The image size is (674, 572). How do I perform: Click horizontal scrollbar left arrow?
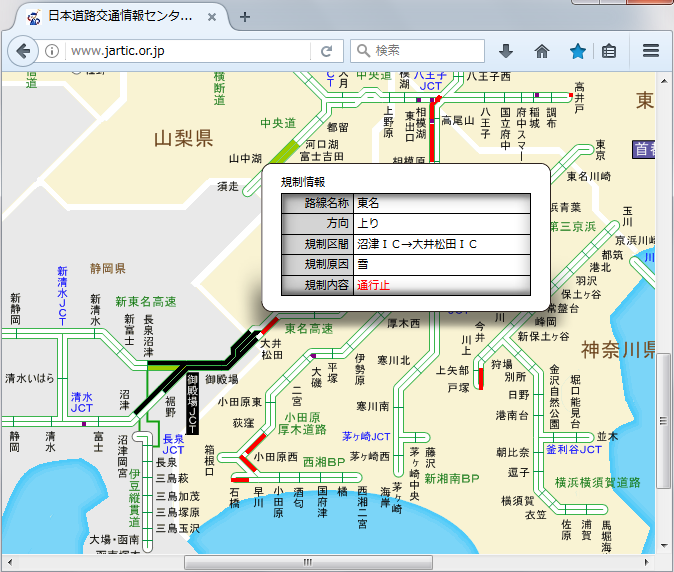(x=10, y=562)
